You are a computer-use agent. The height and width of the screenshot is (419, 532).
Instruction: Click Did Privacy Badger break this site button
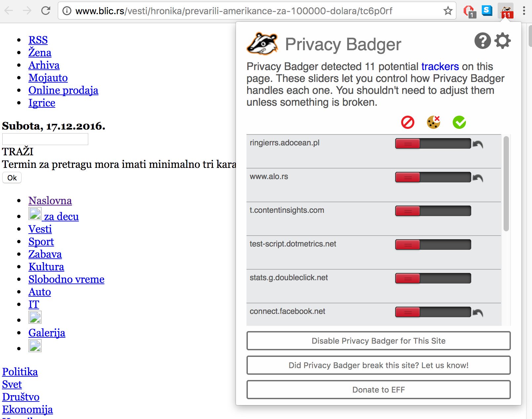[x=379, y=365]
